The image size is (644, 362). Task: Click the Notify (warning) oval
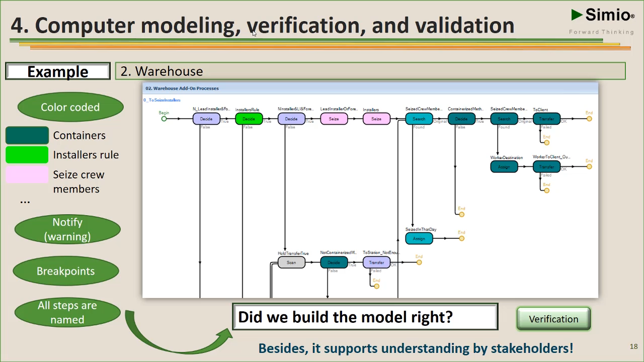pyautogui.click(x=67, y=229)
